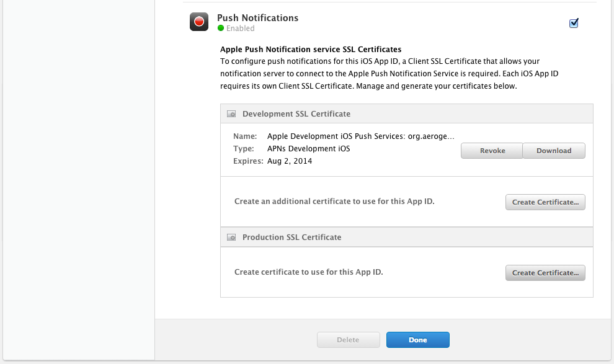This screenshot has height=364, width=614.
Task: Create an additional development certificate
Action: point(545,202)
